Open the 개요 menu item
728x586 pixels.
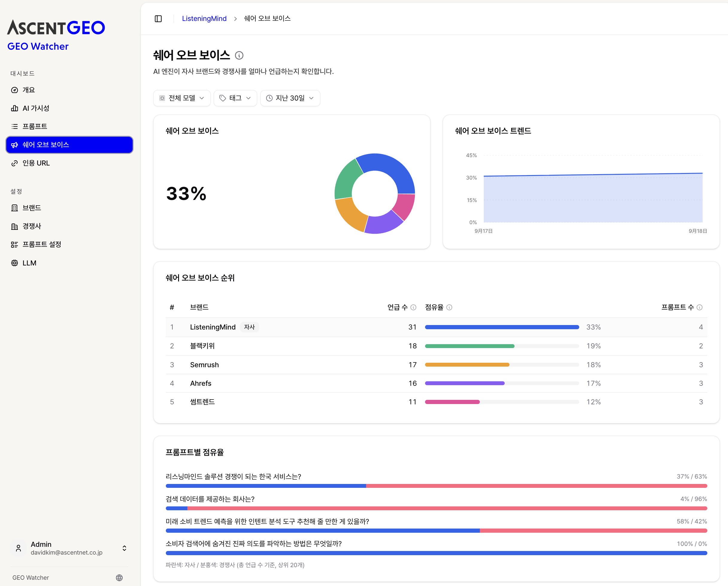tap(69, 90)
